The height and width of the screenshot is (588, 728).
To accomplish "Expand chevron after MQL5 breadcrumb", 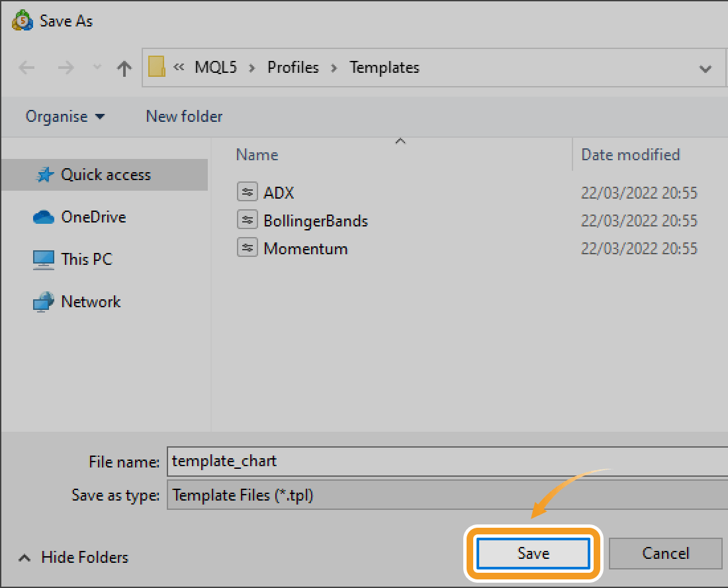I will [x=252, y=68].
